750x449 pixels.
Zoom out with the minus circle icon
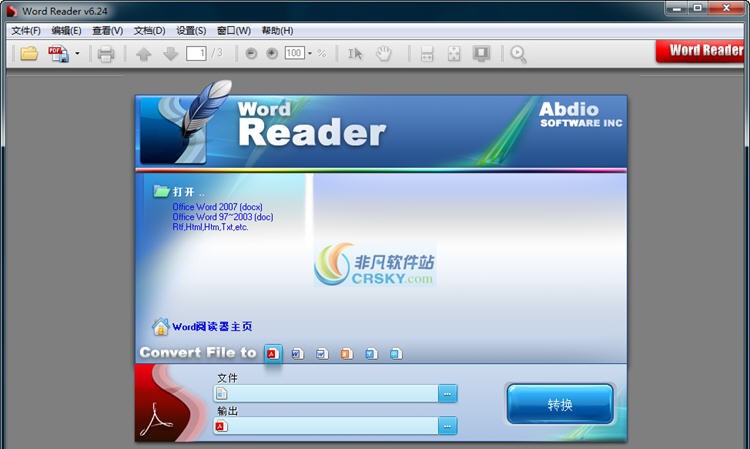coord(251,54)
